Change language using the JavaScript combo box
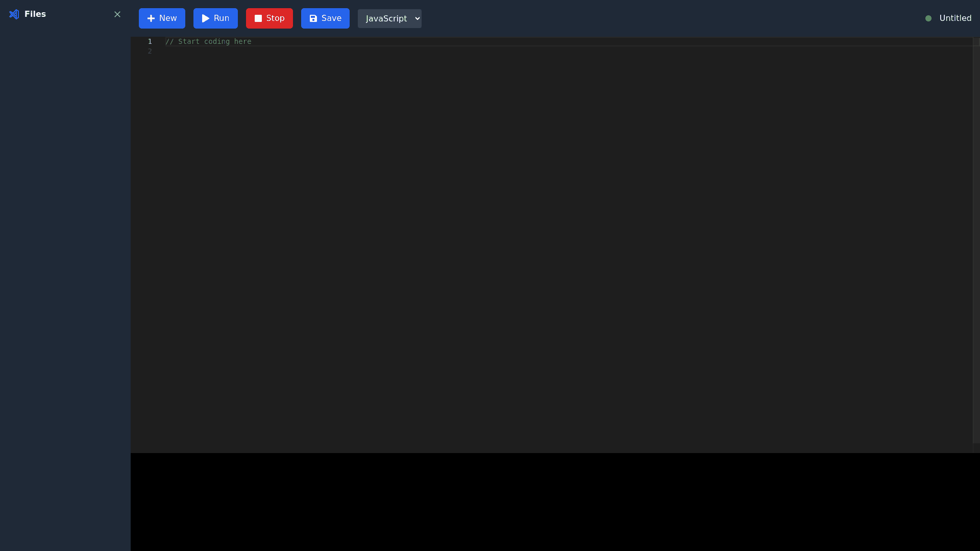 (x=389, y=18)
